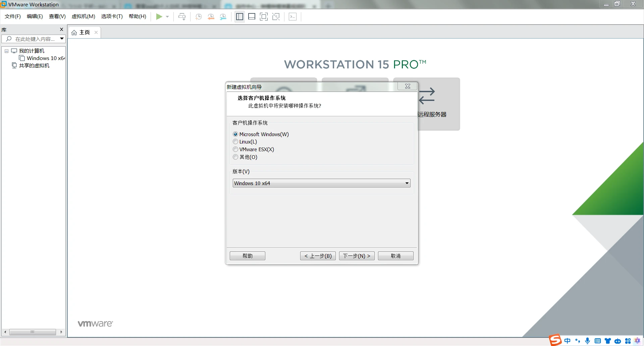Click the game controller icon
644x346 pixels.
[x=618, y=341]
